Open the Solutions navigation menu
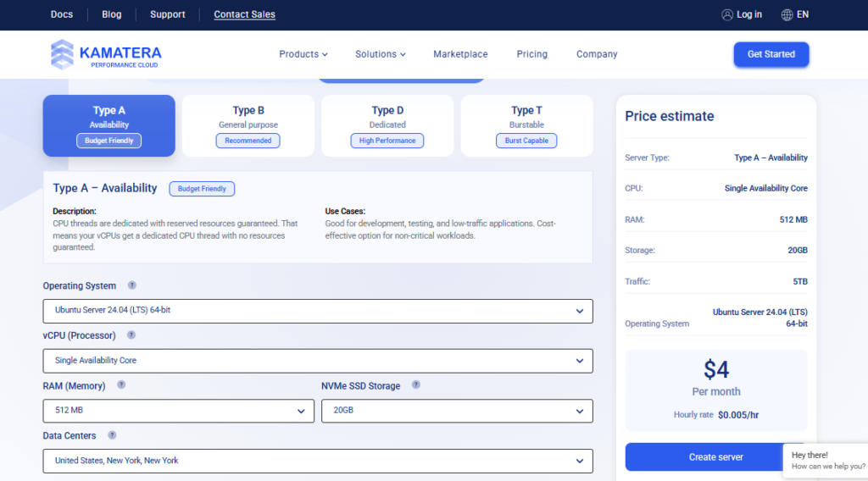The width and height of the screenshot is (868, 481). 380,54
